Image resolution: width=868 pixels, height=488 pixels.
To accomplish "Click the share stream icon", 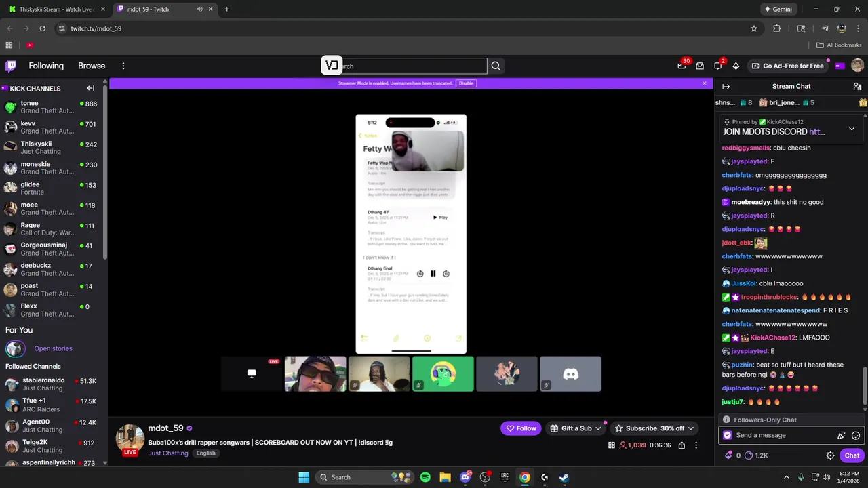I will (682, 445).
